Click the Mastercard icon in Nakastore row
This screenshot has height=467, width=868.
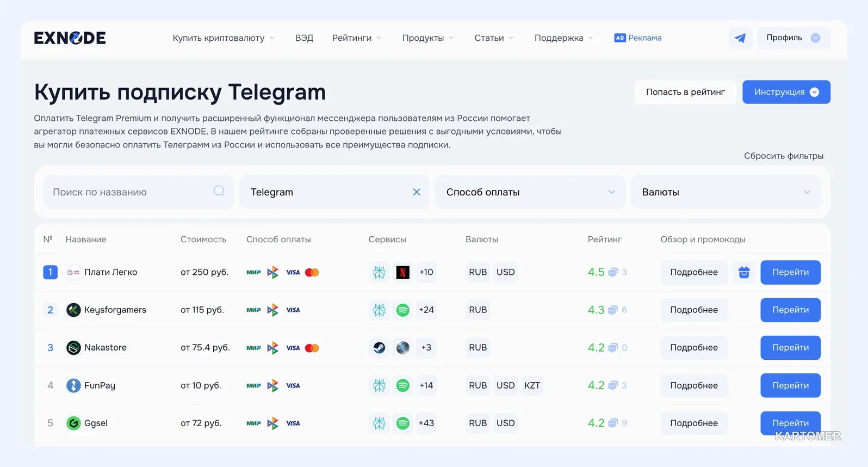(x=312, y=348)
